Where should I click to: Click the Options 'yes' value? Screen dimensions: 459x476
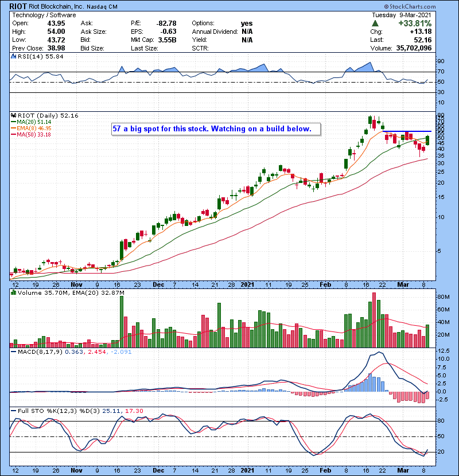[x=247, y=24]
